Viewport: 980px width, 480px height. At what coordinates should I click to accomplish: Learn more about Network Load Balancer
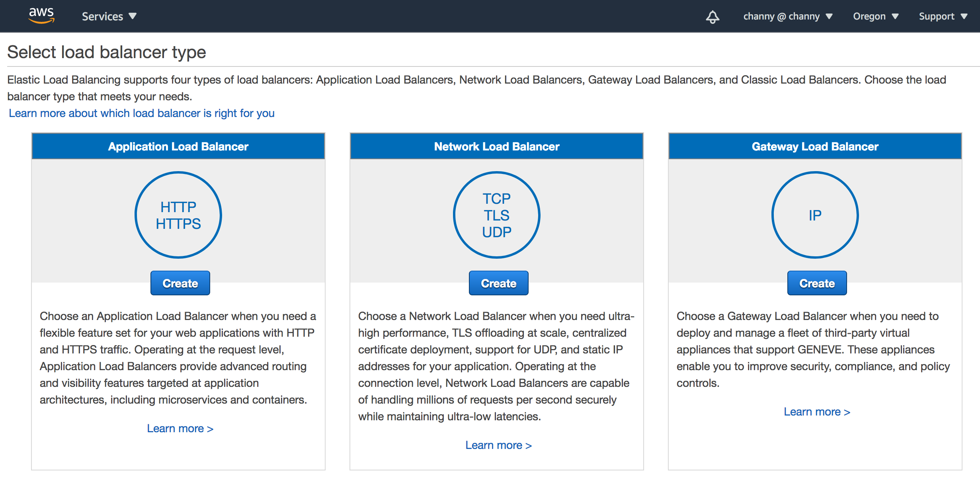[x=498, y=445]
